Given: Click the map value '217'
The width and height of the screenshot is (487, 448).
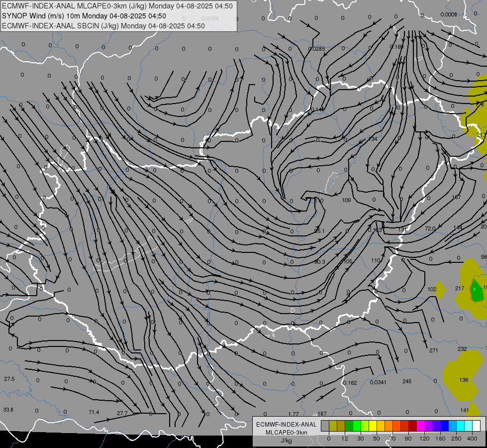Looking at the screenshot, I should [460, 289].
